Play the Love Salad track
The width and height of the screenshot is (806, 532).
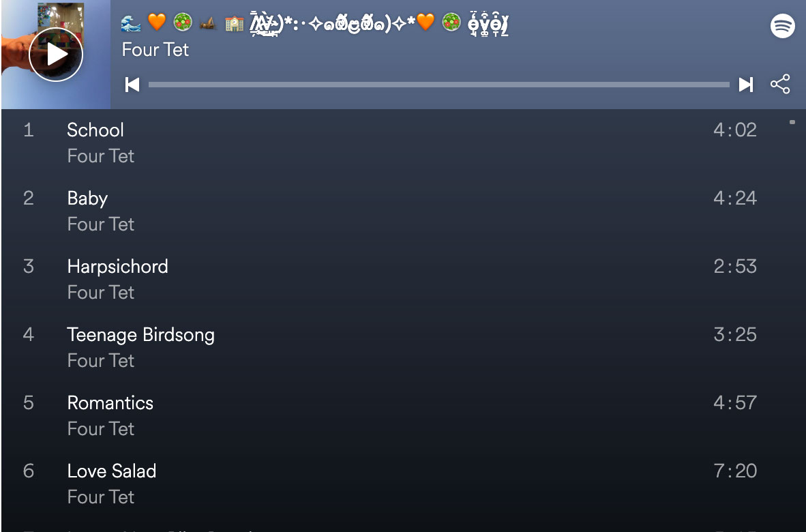pyautogui.click(x=389, y=484)
